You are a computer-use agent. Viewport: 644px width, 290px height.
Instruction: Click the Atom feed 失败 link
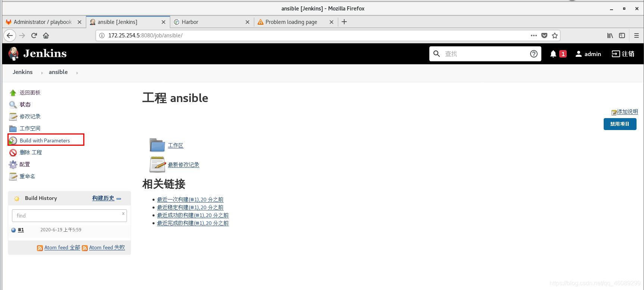coord(107,248)
